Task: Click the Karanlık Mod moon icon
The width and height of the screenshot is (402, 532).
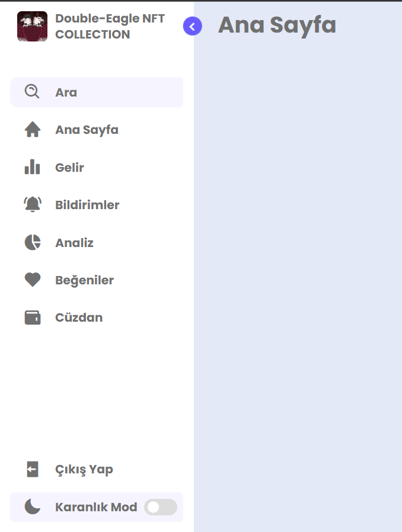Action: 33,507
